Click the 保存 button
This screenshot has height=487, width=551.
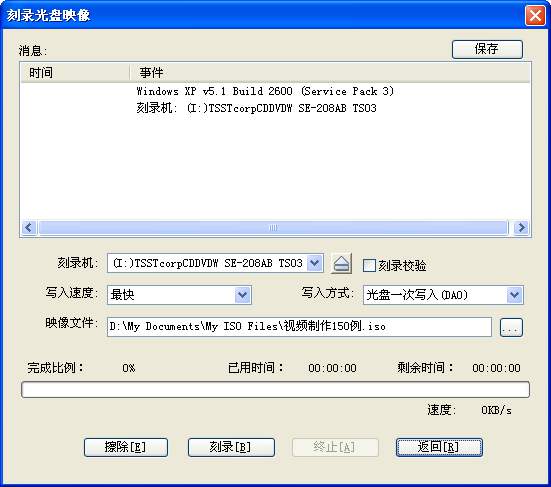click(x=487, y=49)
